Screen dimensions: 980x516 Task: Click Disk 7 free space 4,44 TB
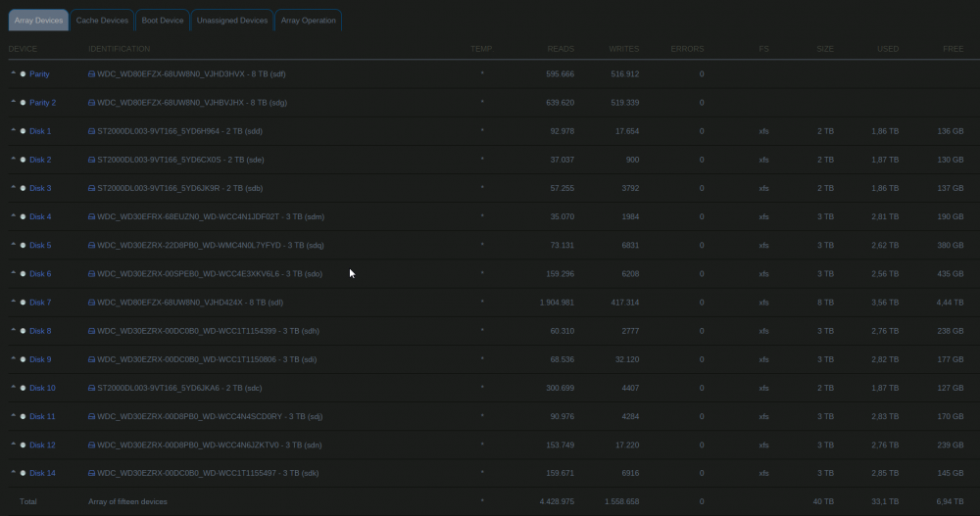(950, 303)
